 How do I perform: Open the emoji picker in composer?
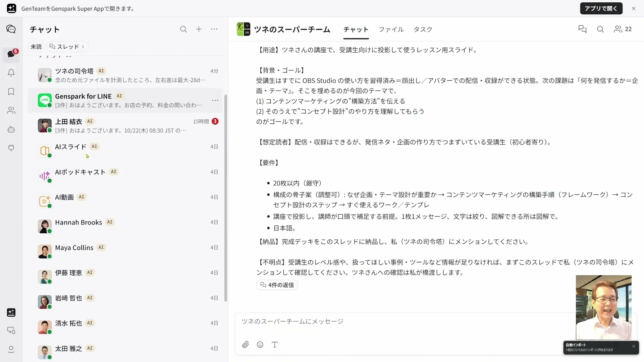point(260,345)
